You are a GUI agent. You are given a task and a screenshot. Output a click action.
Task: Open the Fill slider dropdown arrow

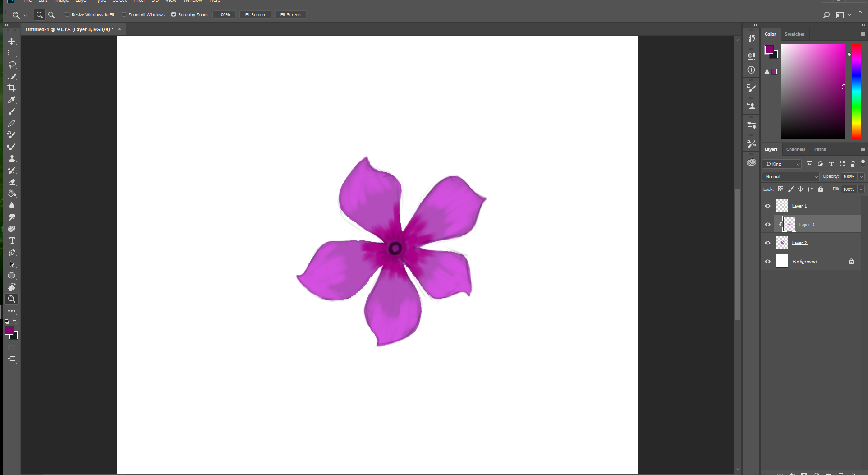(861, 189)
